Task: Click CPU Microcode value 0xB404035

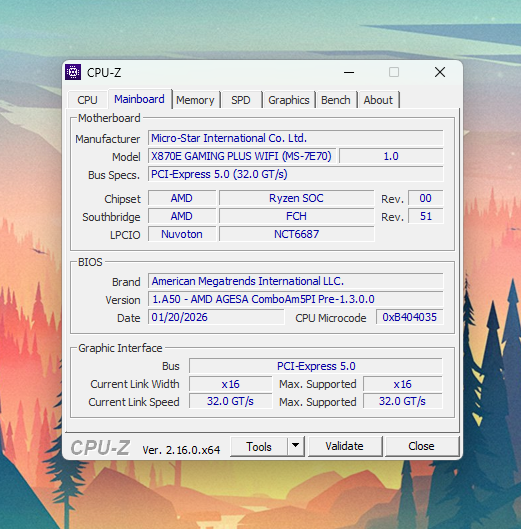Action: (x=410, y=317)
